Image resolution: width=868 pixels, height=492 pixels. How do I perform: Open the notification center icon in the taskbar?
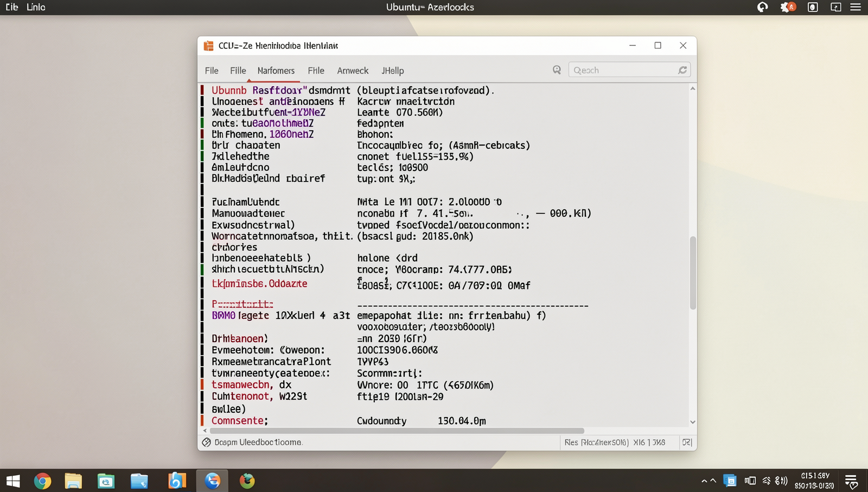[x=851, y=482]
